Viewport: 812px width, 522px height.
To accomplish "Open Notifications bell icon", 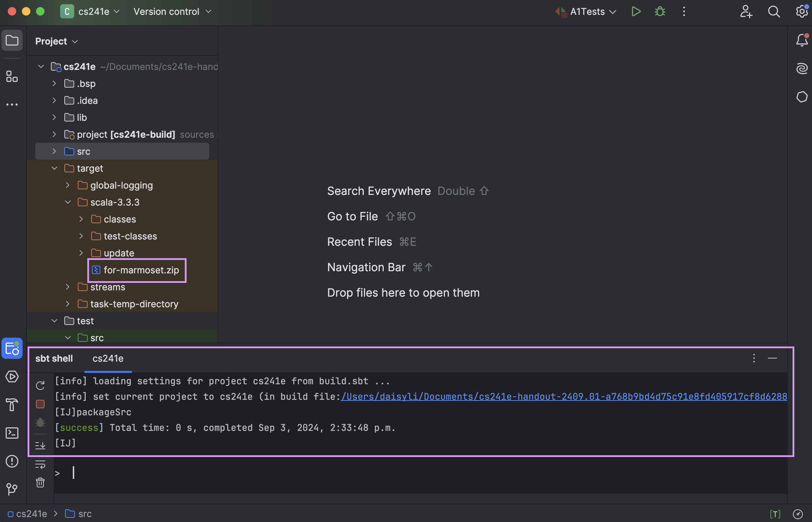I will click(802, 41).
